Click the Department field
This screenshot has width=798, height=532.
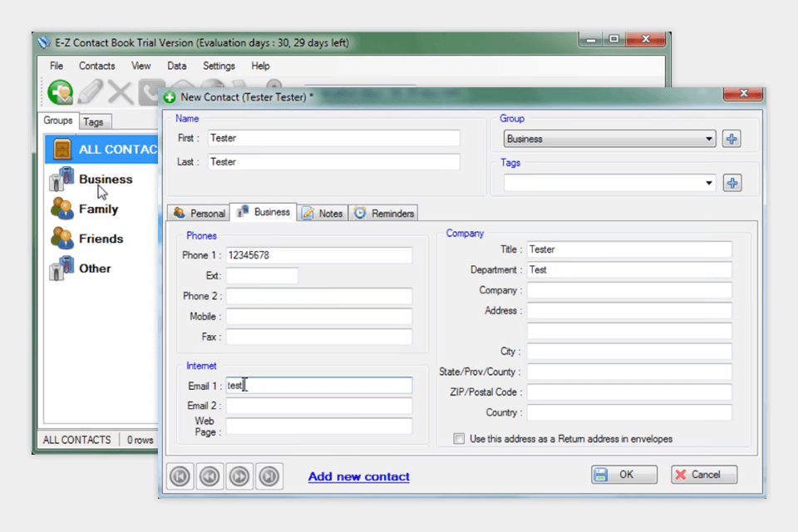(629, 270)
